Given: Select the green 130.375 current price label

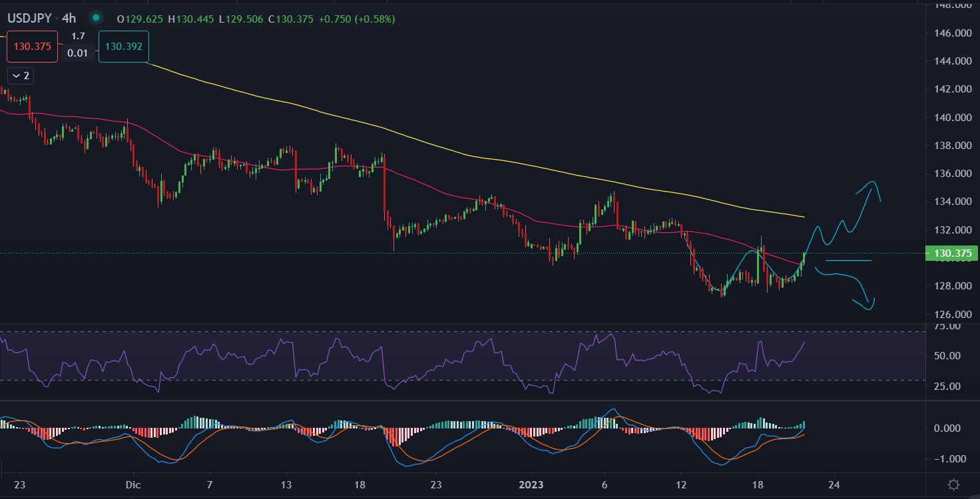Looking at the screenshot, I should tap(952, 253).
